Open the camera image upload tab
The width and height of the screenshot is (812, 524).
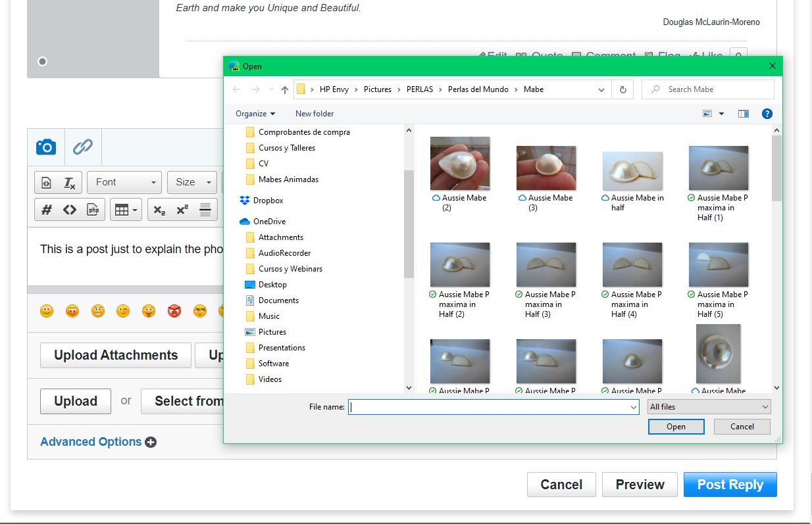click(x=46, y=147)
